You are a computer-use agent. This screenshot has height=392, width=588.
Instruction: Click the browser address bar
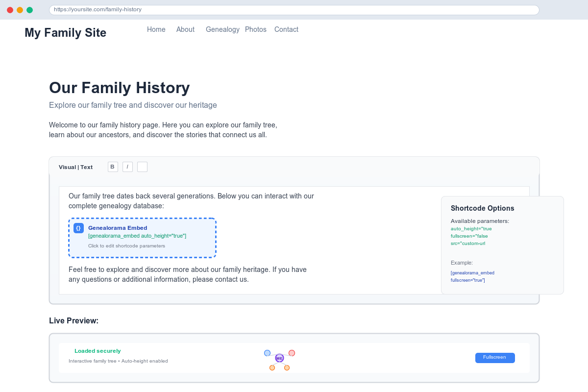tap(294, 9)
